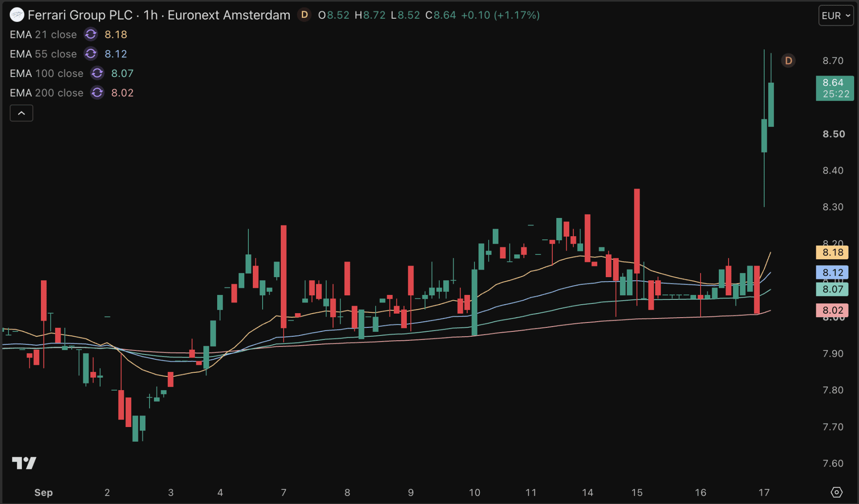
Task: Select the EMA 200 close indicator label
Action: point(47,93)
